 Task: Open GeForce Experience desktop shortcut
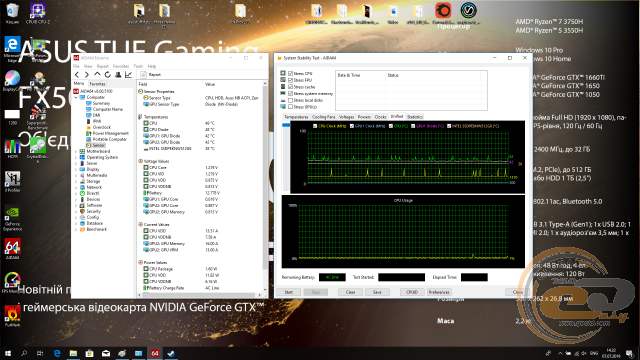(x=12, y=218)
